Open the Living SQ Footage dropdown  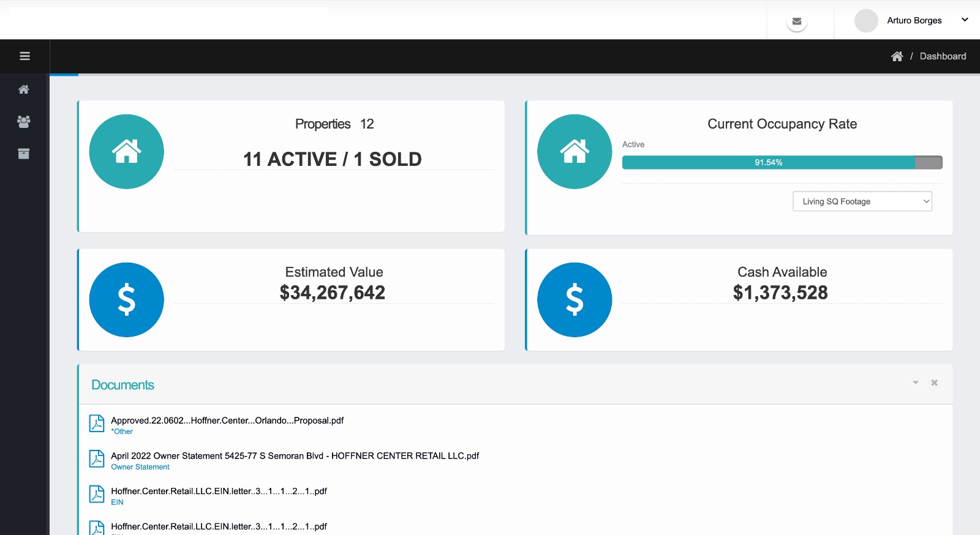click(862, 201)
